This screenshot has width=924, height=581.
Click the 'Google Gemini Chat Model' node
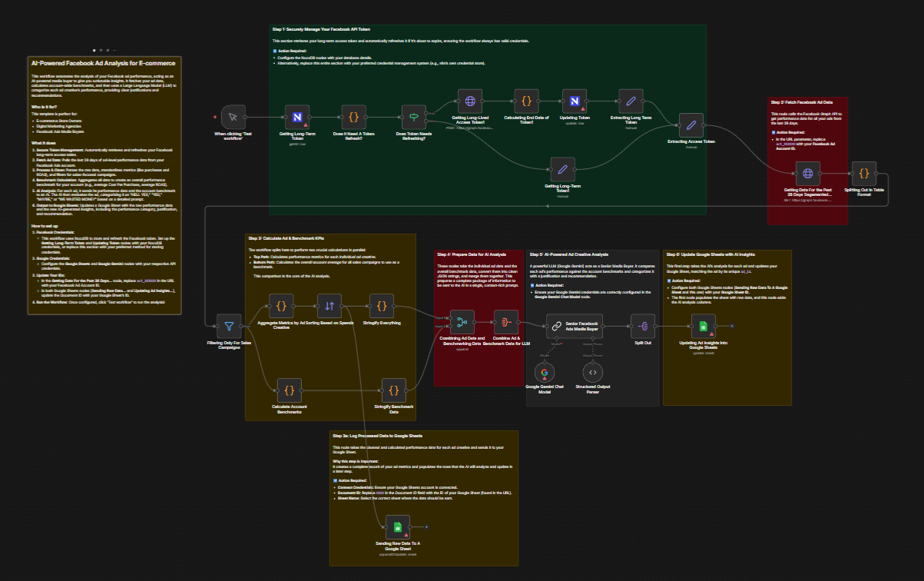click(x=544, y=372)
